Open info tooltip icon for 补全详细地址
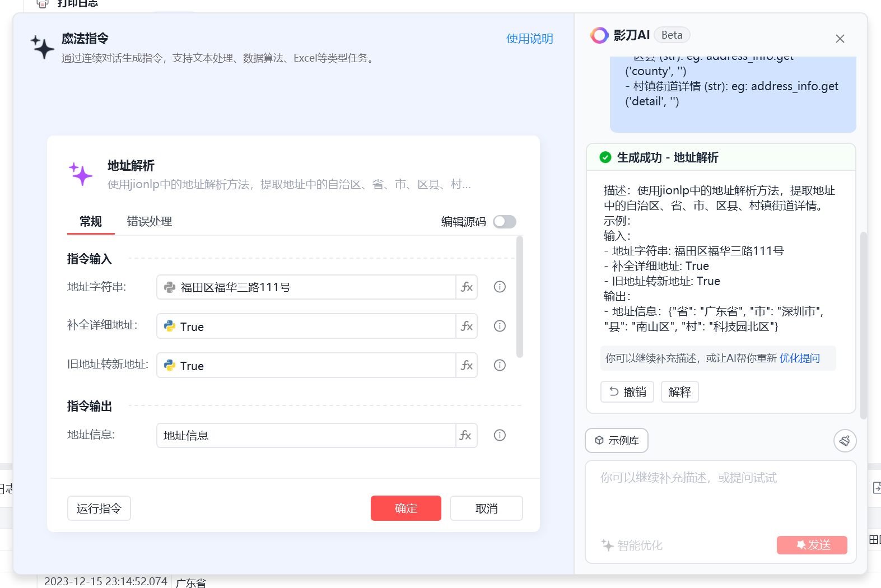Screen dimensions: 881x588 click(500, 326)
